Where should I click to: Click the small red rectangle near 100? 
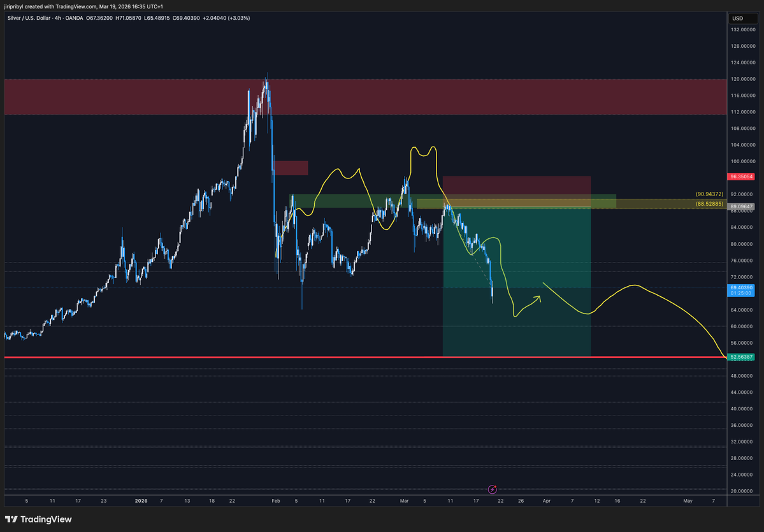point(291,168)
